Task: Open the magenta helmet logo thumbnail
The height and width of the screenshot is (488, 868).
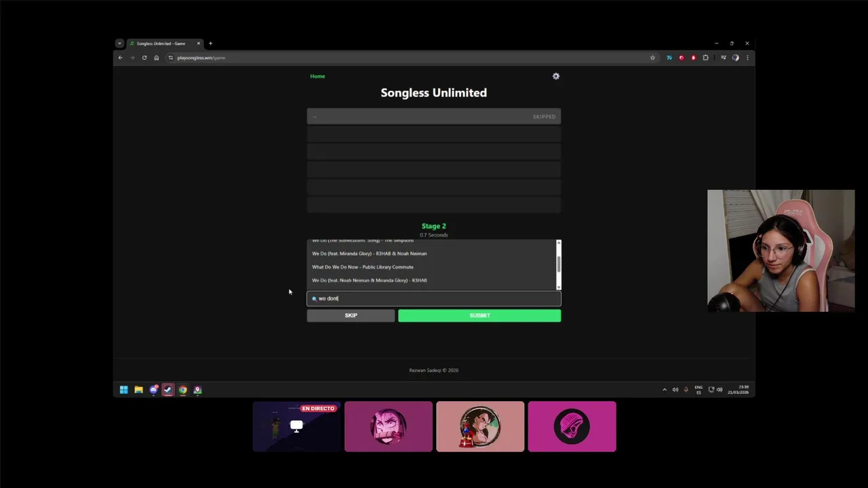Action: coord(572,426)
